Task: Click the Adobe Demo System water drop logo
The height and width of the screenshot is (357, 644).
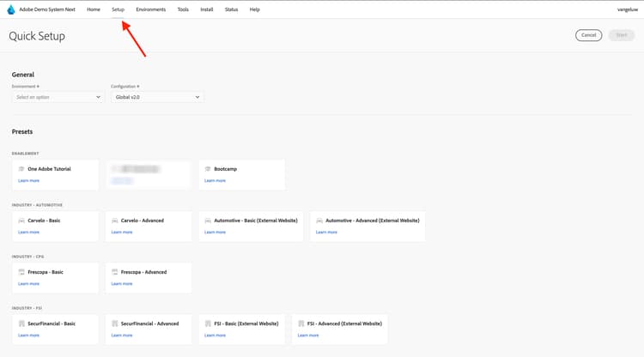Action: [11, 9]
